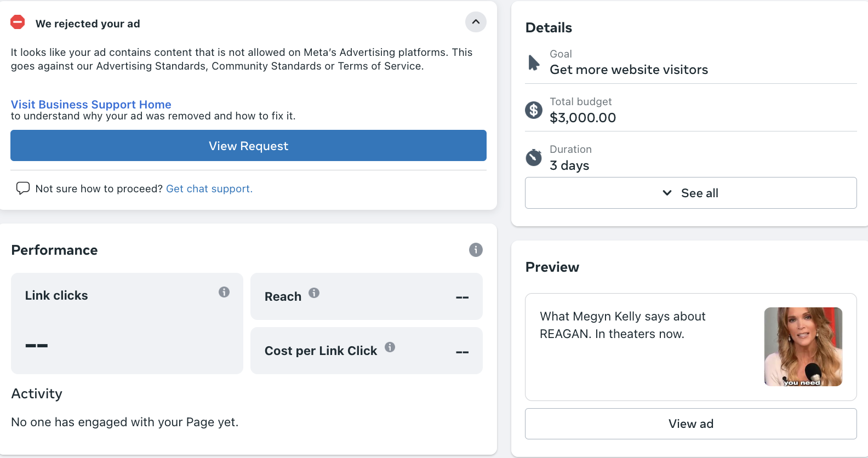Screen dimensions: 868x458
Task: Click the dollar icon for Total budget
Action: click(x=534, y=110)
